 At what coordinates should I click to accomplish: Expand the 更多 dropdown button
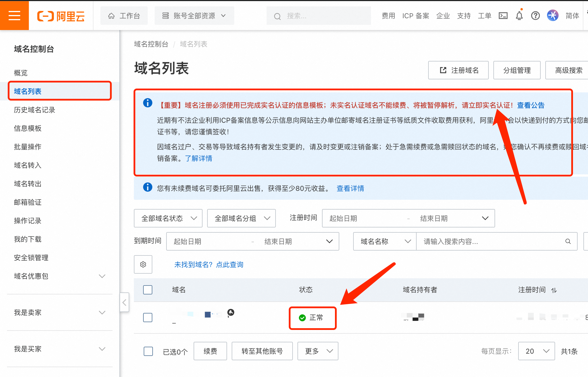point(318,351)
